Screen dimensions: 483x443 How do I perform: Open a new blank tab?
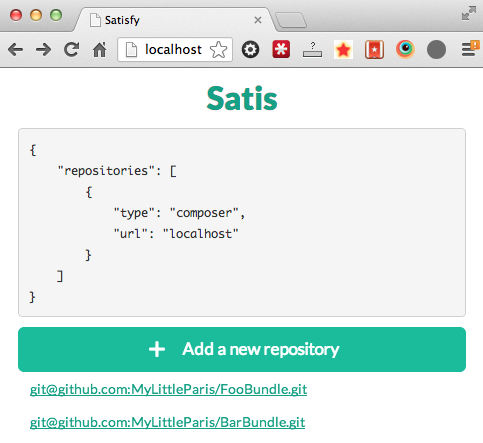point(291,20)
